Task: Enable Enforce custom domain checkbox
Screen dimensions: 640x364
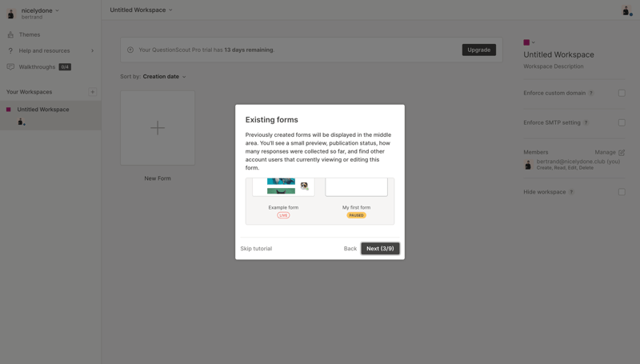Action: click(622, 93)
